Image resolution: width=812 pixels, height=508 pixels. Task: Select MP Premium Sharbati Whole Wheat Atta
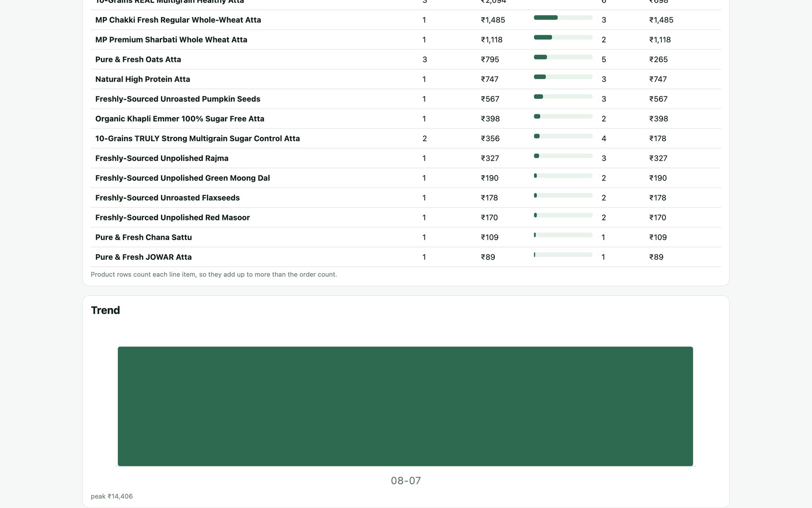(171, 40)
